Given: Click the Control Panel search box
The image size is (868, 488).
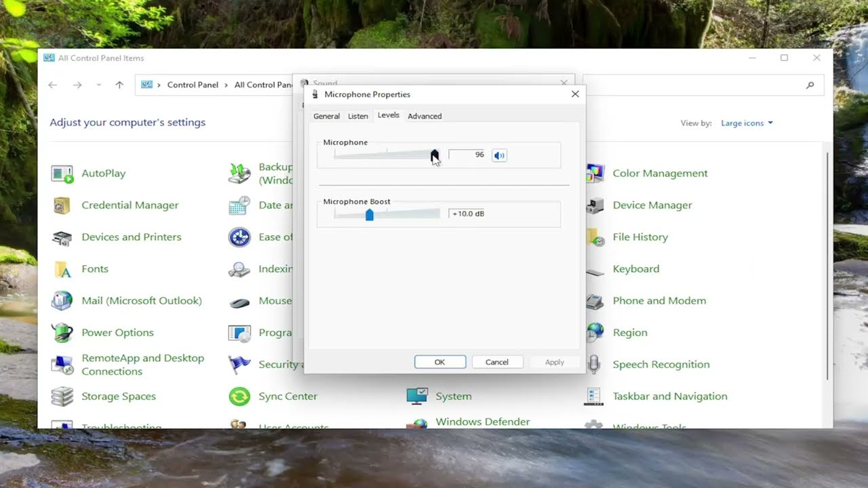Looking at the screenshot, I should pyautogui.click(x=703, y=85).
